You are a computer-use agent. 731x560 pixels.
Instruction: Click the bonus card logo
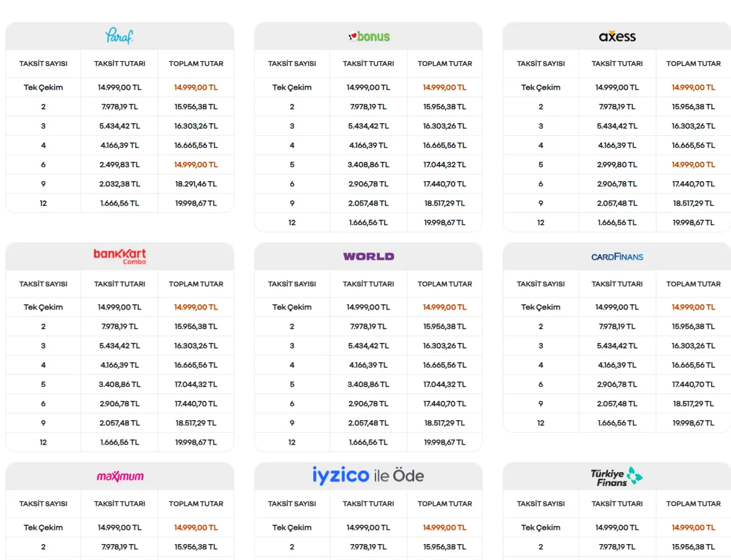[369, 37]
